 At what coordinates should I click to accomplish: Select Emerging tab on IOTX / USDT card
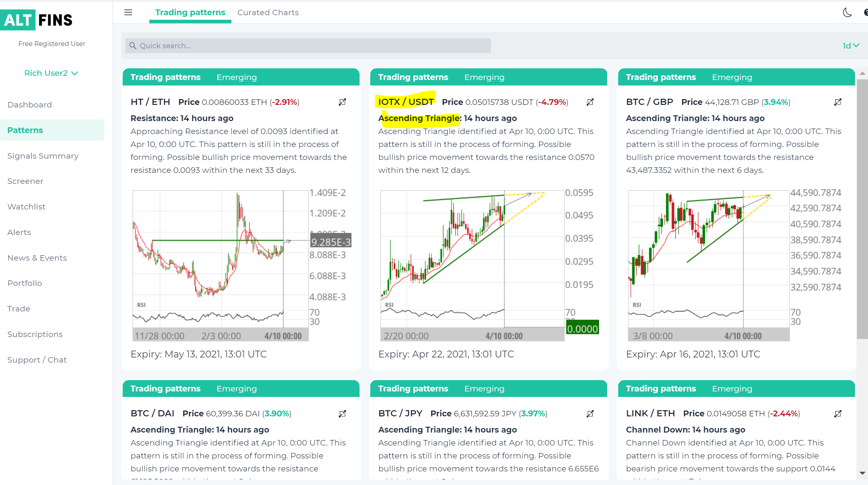pos(484,77)
